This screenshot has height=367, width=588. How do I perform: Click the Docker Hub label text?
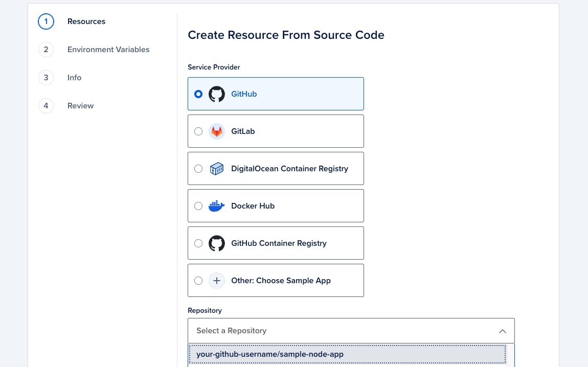[253, 206]
